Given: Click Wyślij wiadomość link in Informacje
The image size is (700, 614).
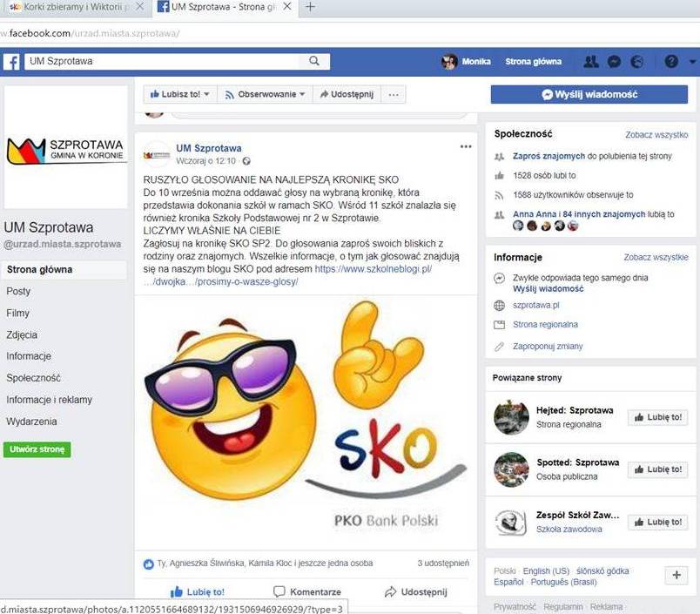Looking at the screenshot, I should coord(549,289).
